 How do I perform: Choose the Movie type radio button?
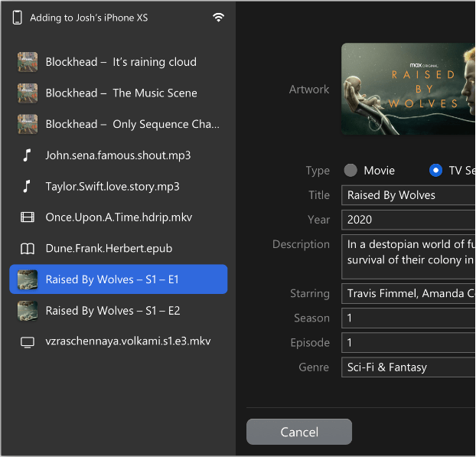[x=350, y=171]
